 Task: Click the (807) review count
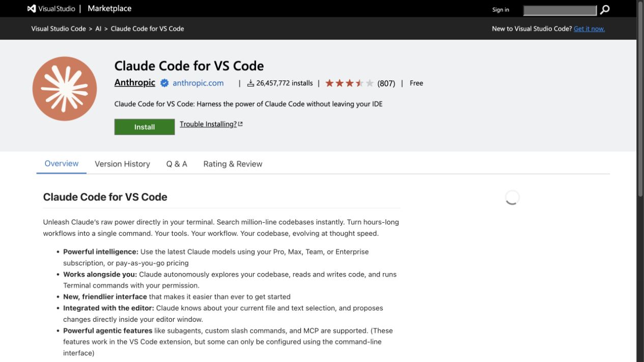(x=386, y=83)
